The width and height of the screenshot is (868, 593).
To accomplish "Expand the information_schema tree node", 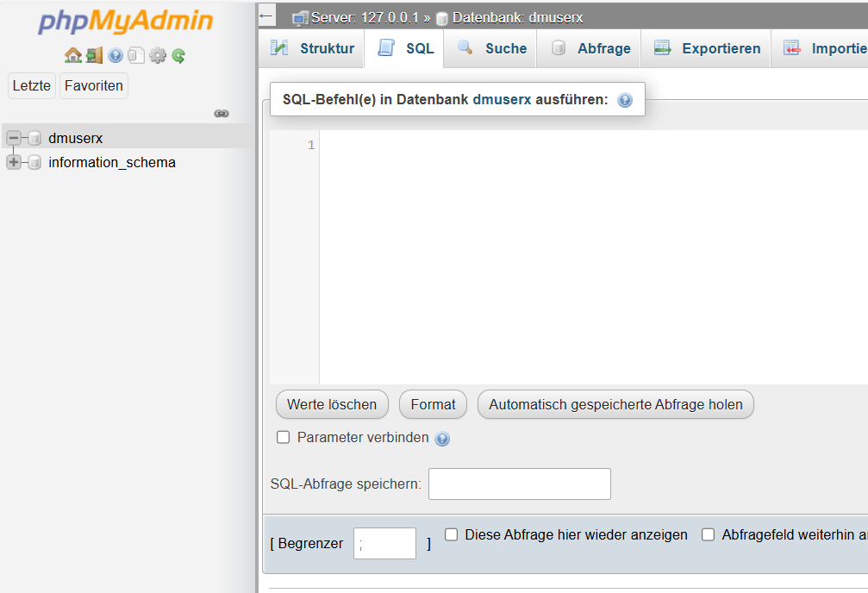I will [x=14, y=162].
